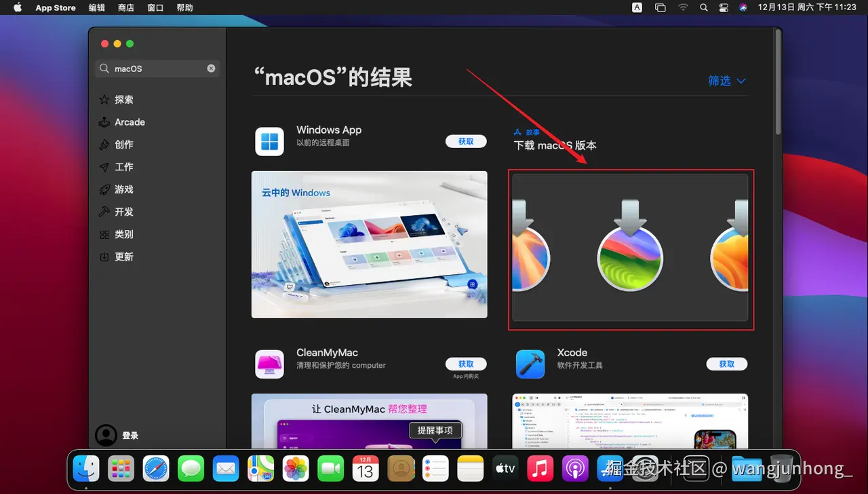Open CleanMyMac's app page via its icon

coord(269,364)
